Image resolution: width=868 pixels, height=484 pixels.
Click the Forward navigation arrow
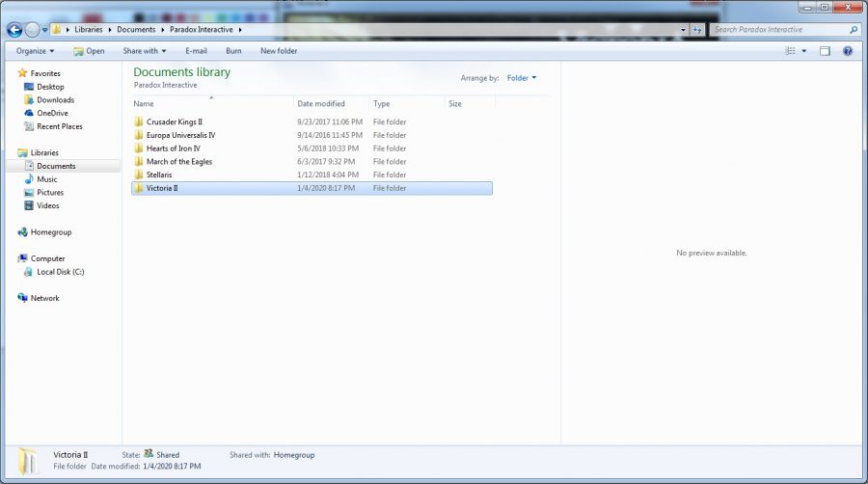[x=33, y=30]
